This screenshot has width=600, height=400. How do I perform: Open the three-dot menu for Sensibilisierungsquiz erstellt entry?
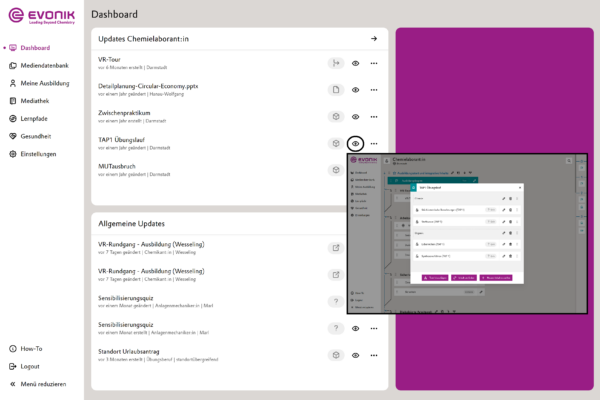(x=374, y=328)
